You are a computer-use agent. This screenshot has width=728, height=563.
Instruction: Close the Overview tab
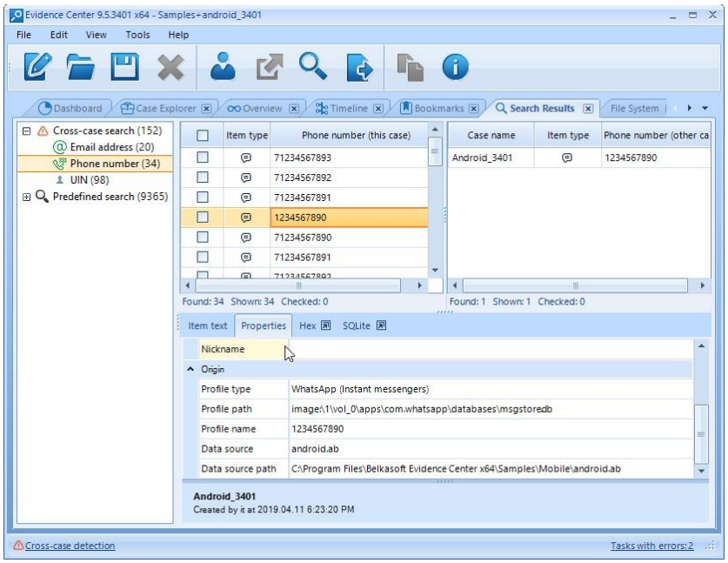coord(294,108)
